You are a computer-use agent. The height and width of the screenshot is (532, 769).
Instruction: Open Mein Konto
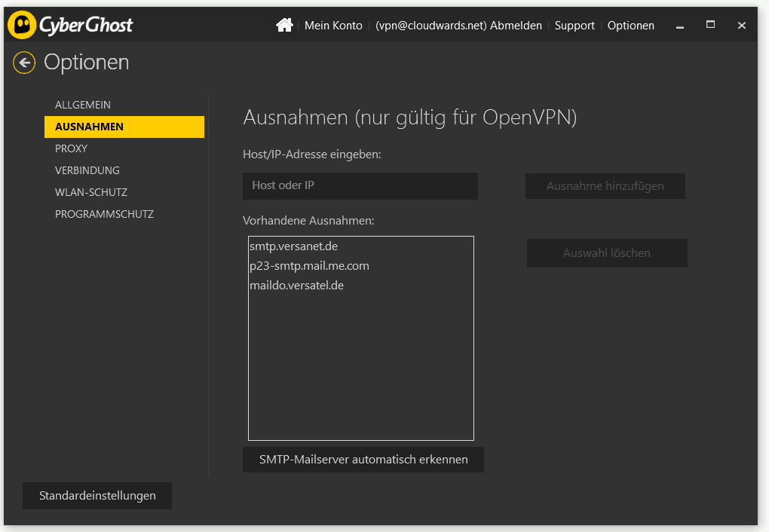(333, 26)
